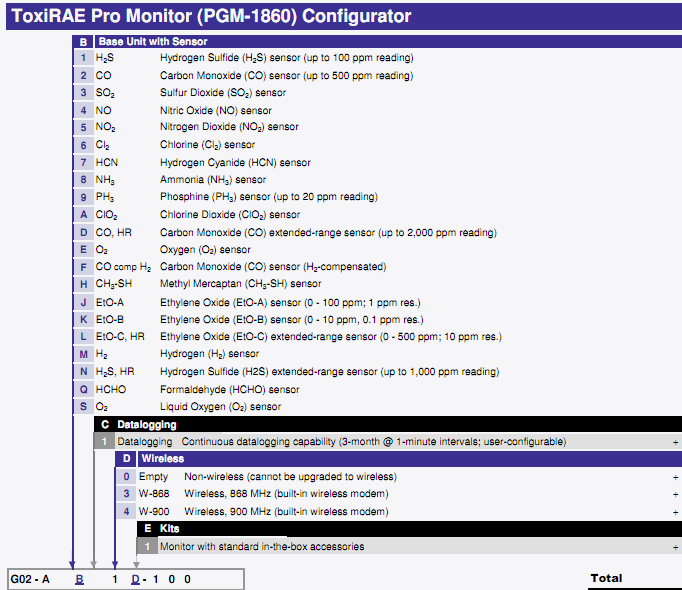Select option 0 Empty non-wireless

coord(127,477)
